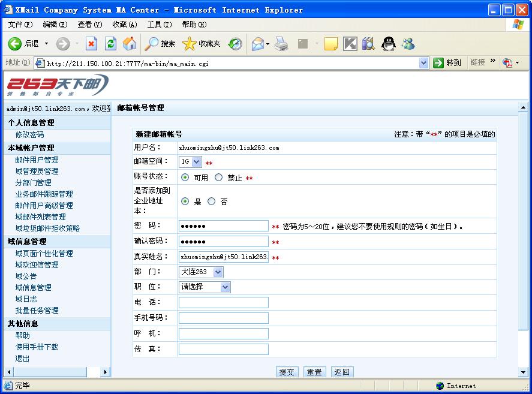Open the 查看(V) menu

coord(89,25)
